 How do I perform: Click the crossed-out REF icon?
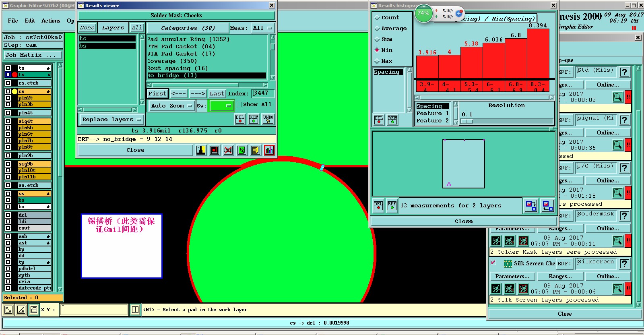click(x=228, y=150)
